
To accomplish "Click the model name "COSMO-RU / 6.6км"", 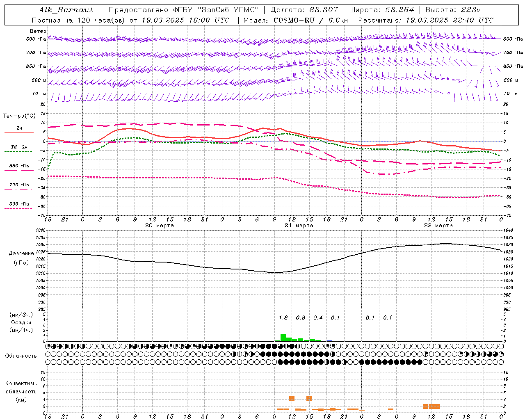I will coord(311,20).
